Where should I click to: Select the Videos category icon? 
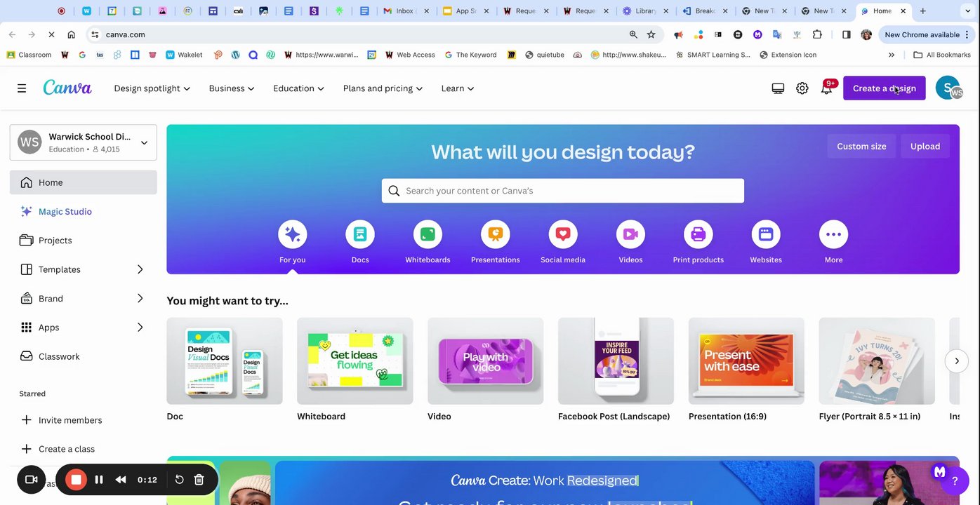pyautogui.click(x=630, y=234)
